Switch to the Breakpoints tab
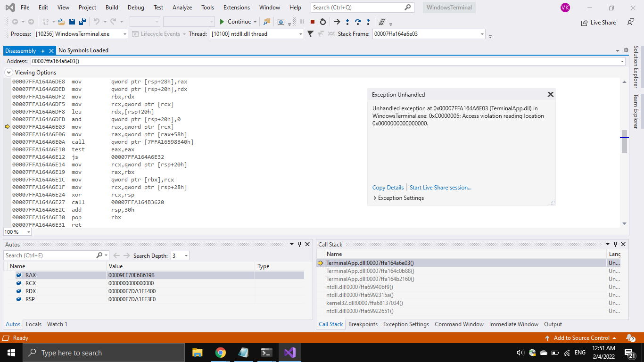 [363, 324]
